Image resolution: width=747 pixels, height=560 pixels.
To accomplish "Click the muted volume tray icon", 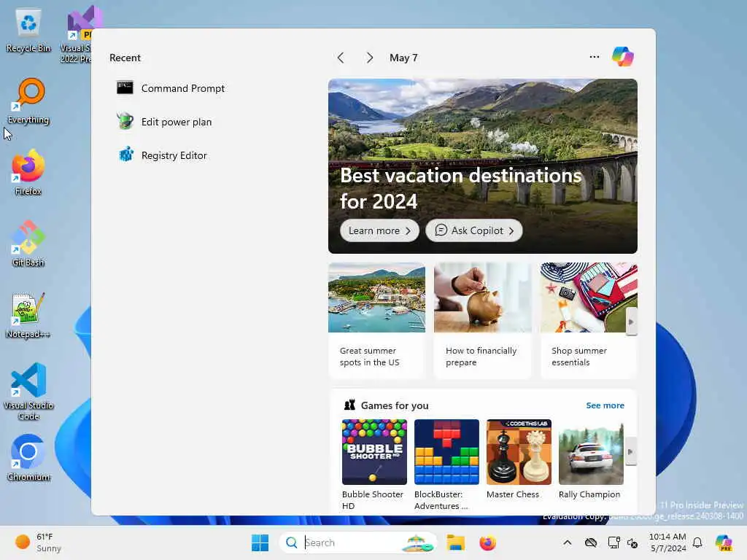I will [x=632, y=542].
